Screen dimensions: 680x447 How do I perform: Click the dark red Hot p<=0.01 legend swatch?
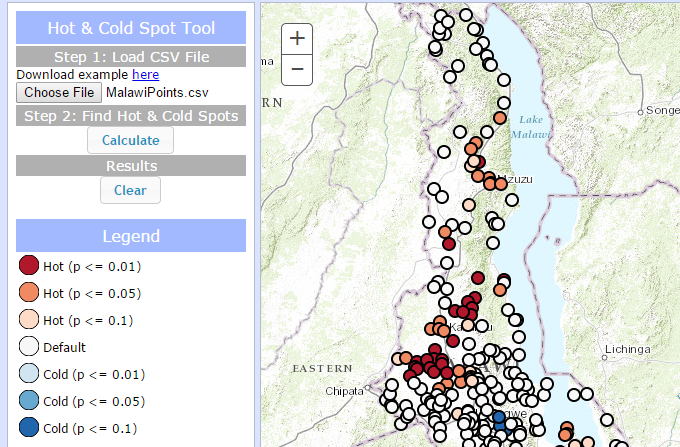(29, 266)
